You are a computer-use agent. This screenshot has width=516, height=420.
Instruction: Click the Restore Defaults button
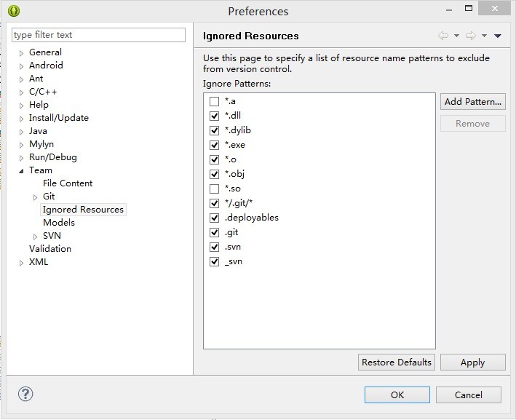397,362
